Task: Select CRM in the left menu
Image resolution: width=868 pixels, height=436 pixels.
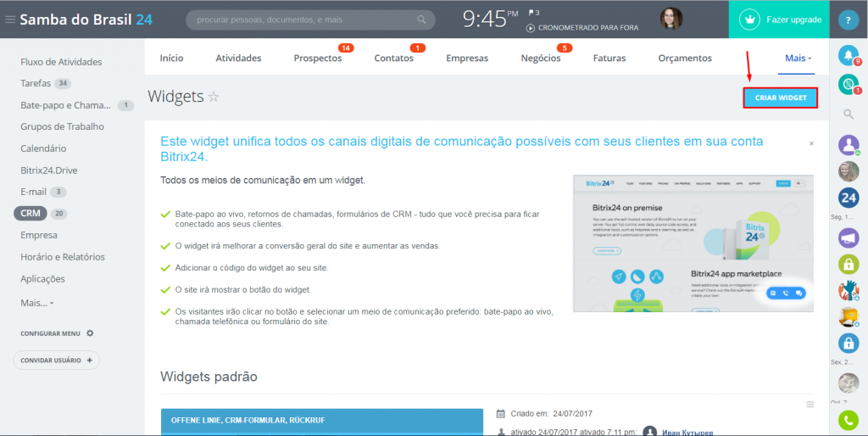Action: pos(31,214)
